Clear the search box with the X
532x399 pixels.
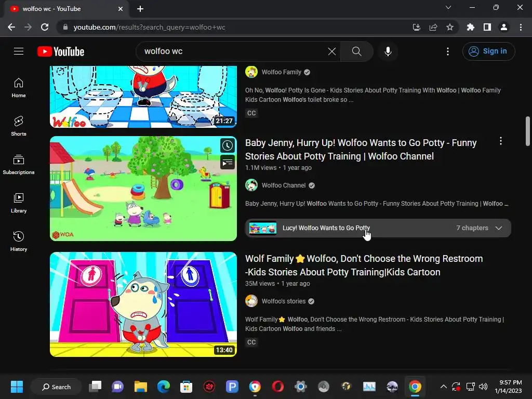(x=332, y=51)
